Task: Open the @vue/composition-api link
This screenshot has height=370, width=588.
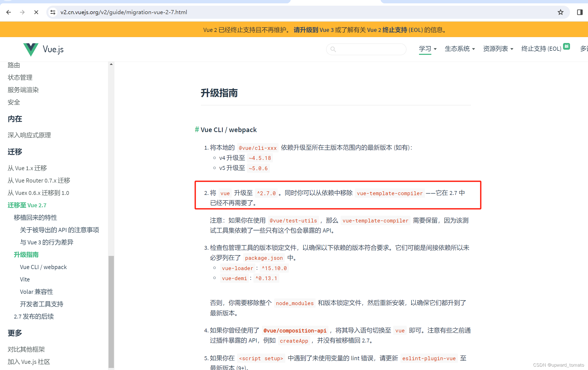Action: (295, 330)
